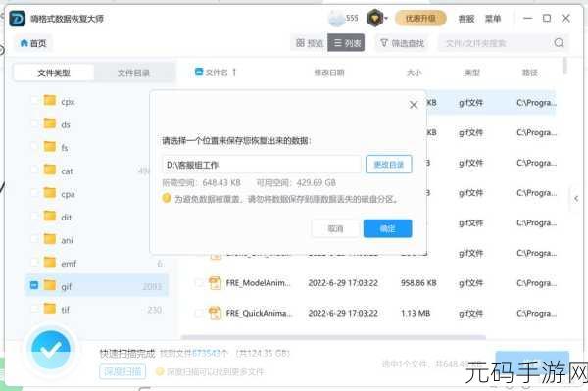Image resolution: width=588 pixels, height=391 pixels.
Task: Sort by 大小 column header
Action: pyautogui.click(x=414, y=73)
